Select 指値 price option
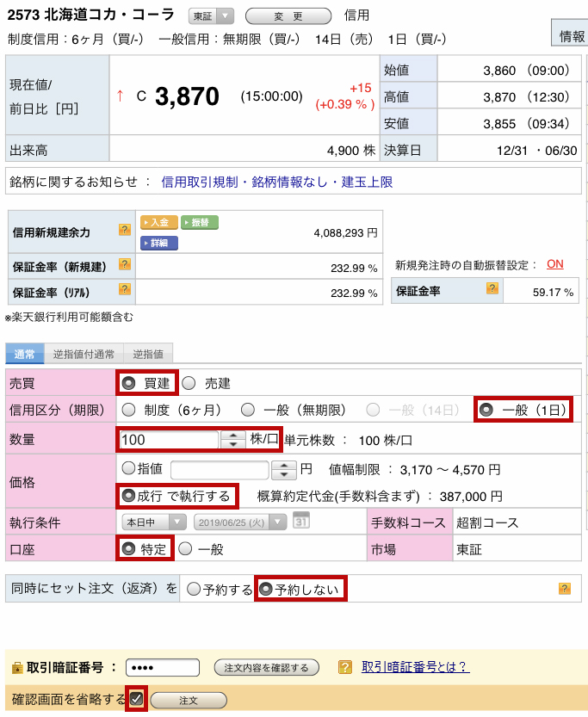588x717 pixels. pos(128,468)
